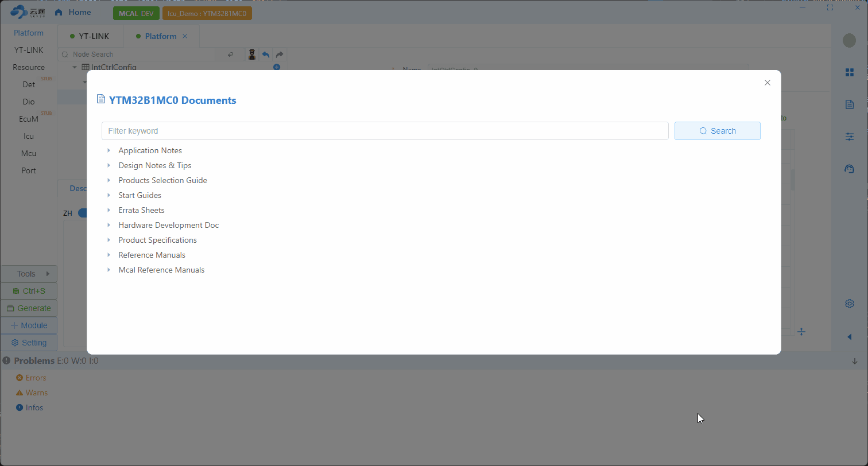Expand the Errata Sheets node
Viewport: 868px width, 466px height.
[x=108, y=210]
